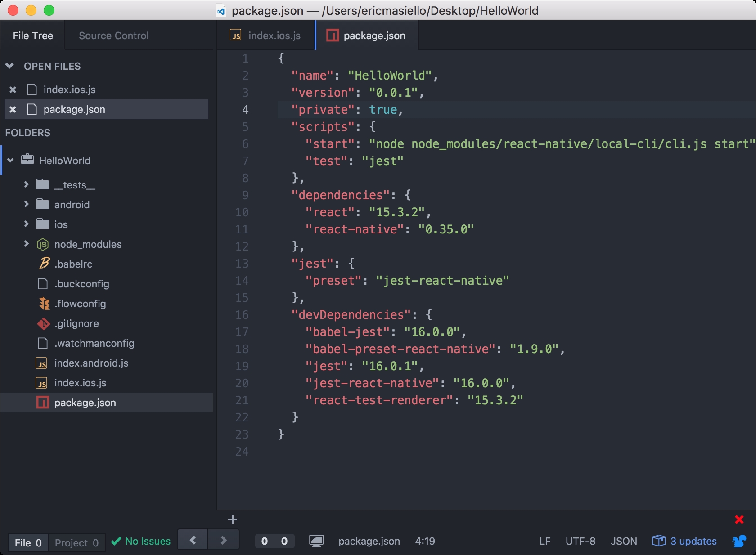Click the monitor icon in status bar
This screenshot has height=555, width=756.
tap(316, 541)
